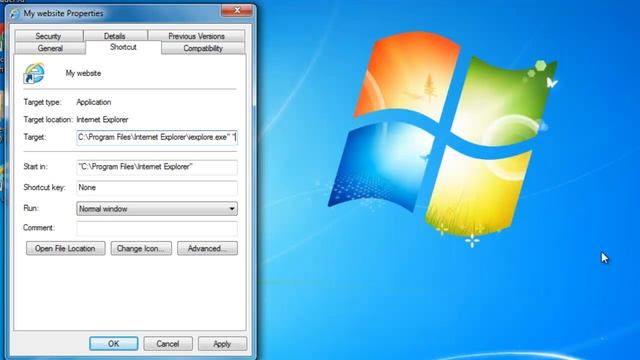Image resolution: width=640 pixels, height=360 pixels.
Task: Open the Details tab
Action: pyautogui.click(x=115, y=36)
